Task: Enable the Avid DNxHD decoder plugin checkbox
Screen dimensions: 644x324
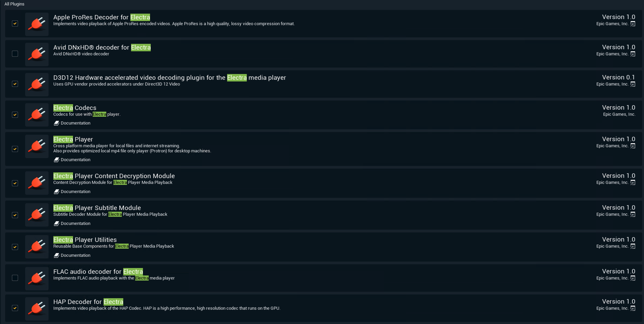Action: pyautogui.click(x=15, y=54)
